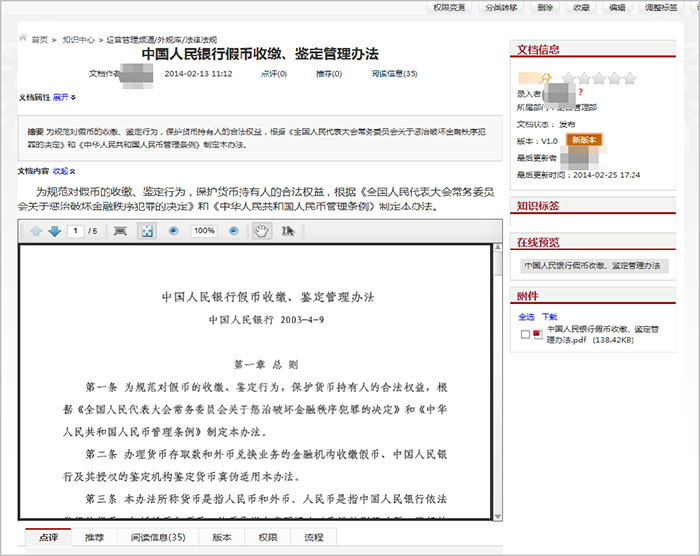This screenshot has height=556, width=700.
Task: Go to next page with down arrow
Action: (54, 231)
